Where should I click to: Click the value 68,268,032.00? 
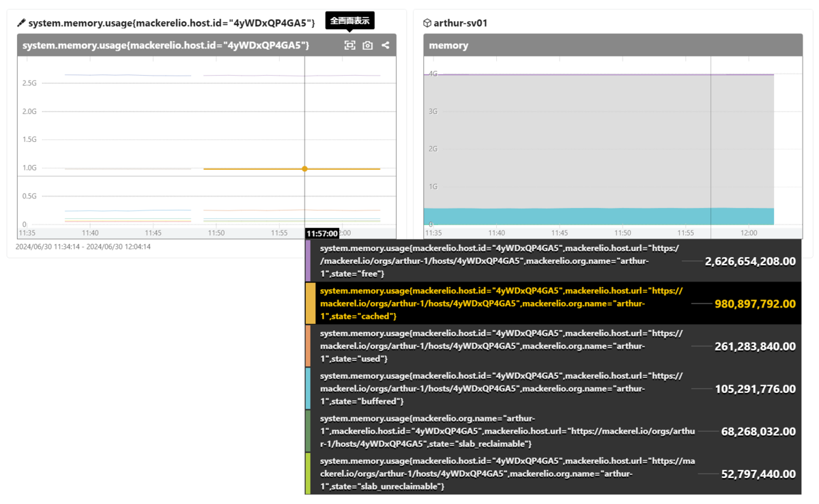click(758, 432)
